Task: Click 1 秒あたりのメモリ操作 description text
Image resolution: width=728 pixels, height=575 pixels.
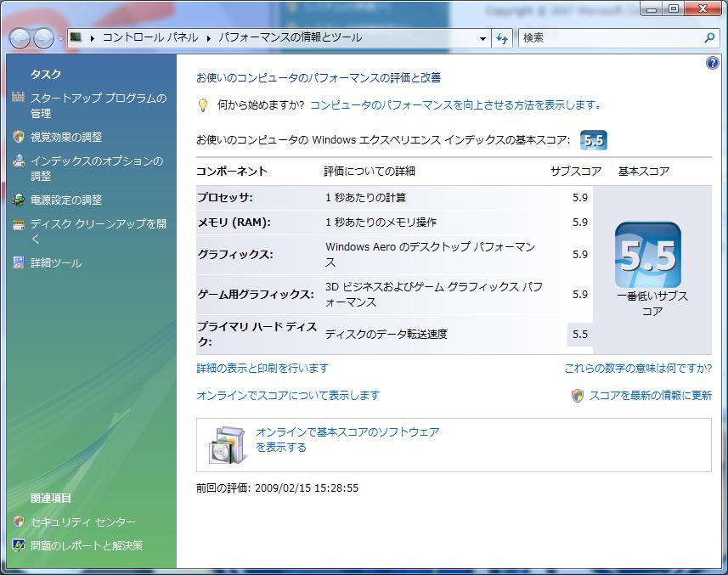Action: (381, 222)
